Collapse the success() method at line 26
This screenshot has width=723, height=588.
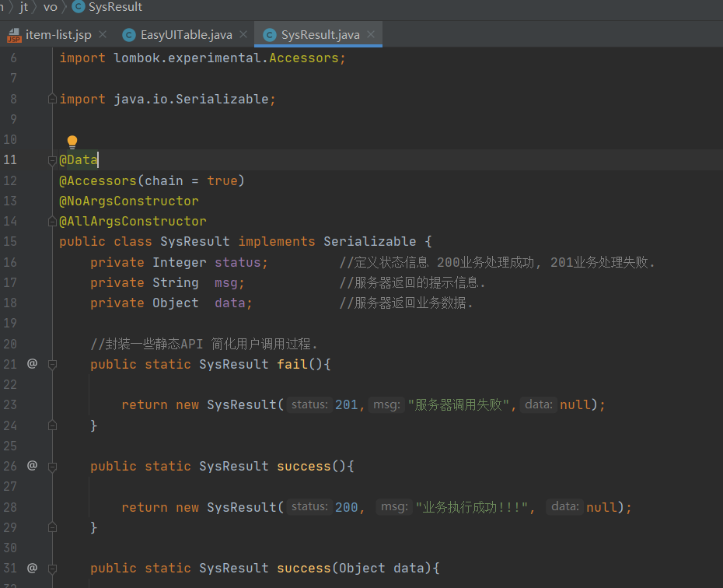(x=52, y=466)
